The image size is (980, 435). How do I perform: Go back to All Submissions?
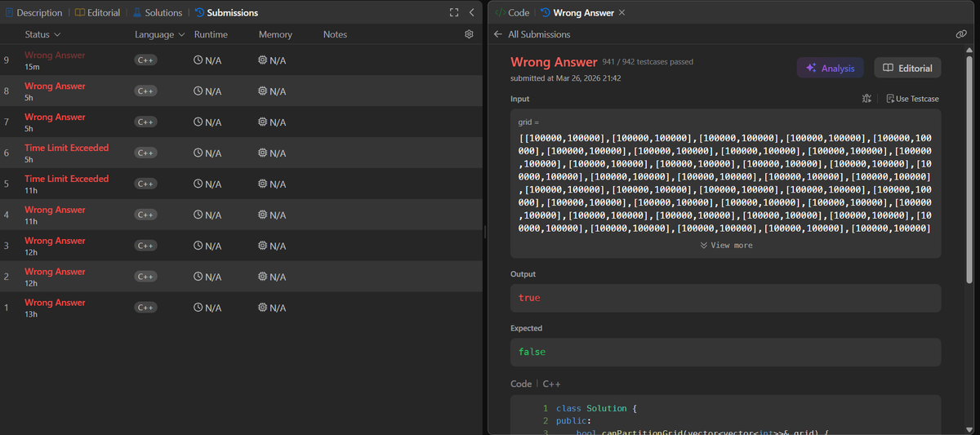point(532,34)
